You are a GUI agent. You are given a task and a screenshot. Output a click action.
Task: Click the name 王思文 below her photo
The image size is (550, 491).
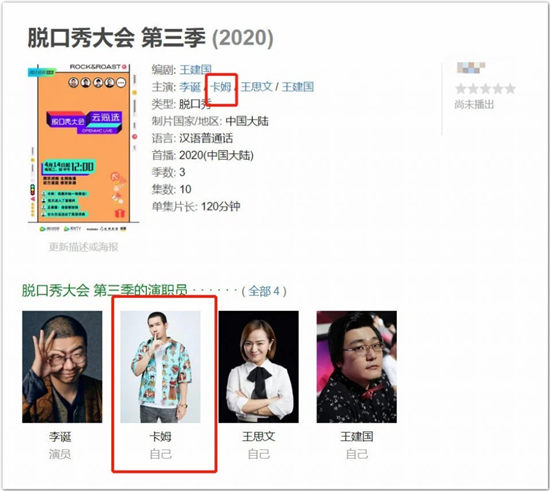(259, 437)
